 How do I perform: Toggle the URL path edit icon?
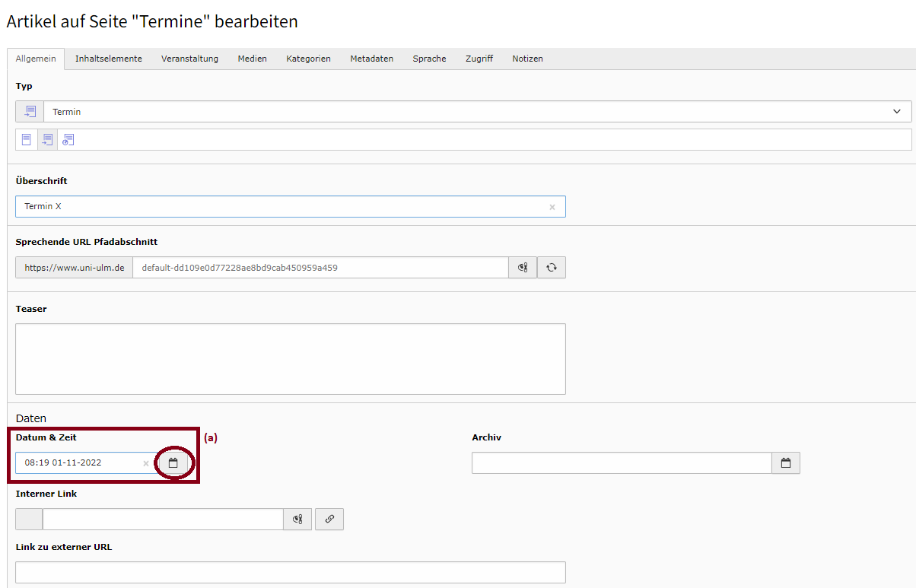(523, 268)
